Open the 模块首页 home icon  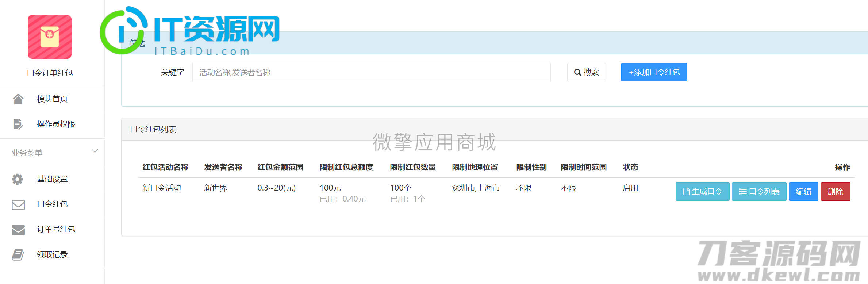click(18, 99)
